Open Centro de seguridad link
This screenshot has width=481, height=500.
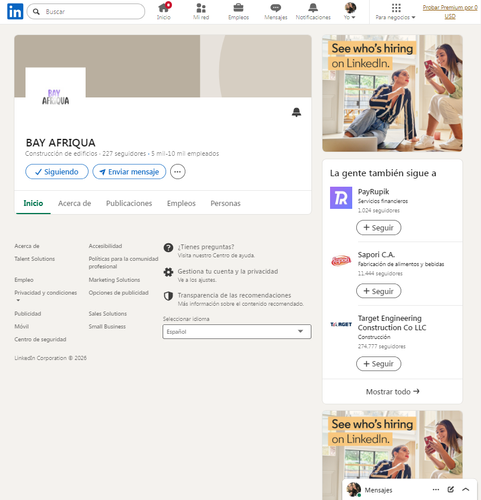pyautogui.click(x=40, y=339)
